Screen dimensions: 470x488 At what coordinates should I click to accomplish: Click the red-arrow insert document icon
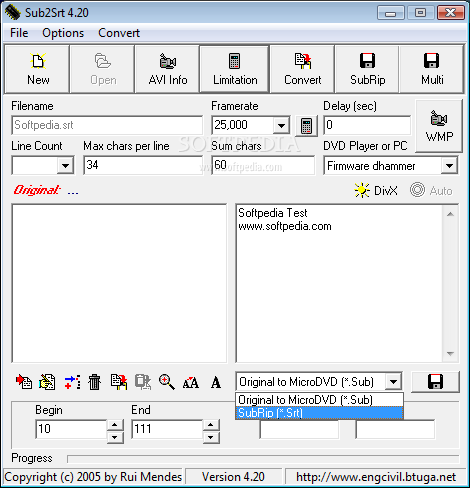pyautogui.click(x=24, y=382)
